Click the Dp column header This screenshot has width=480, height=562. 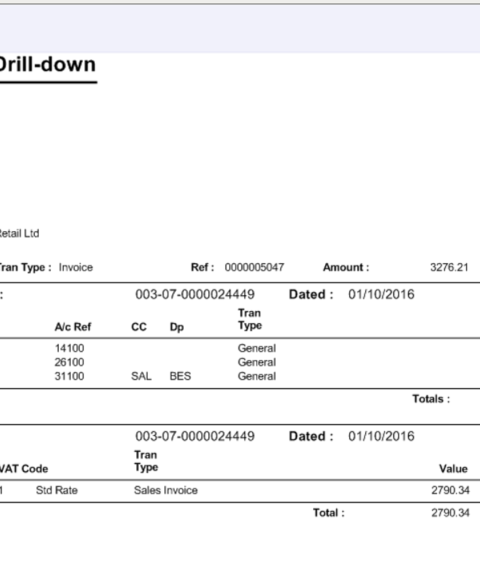(177, 327)
